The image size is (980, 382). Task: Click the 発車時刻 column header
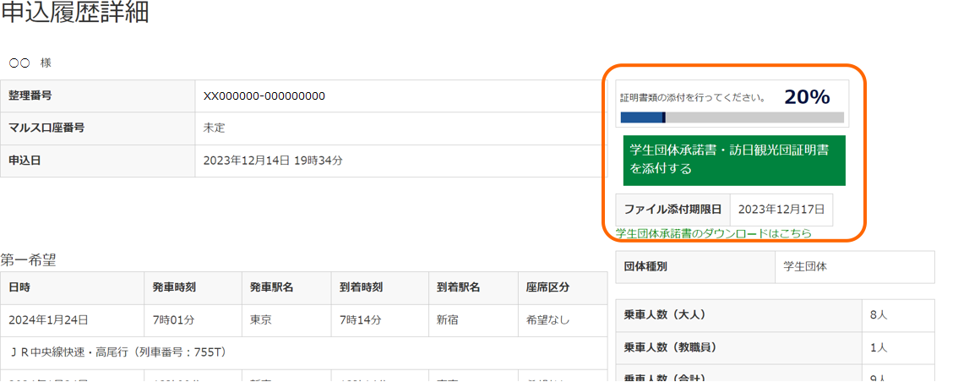coord(174,288)
